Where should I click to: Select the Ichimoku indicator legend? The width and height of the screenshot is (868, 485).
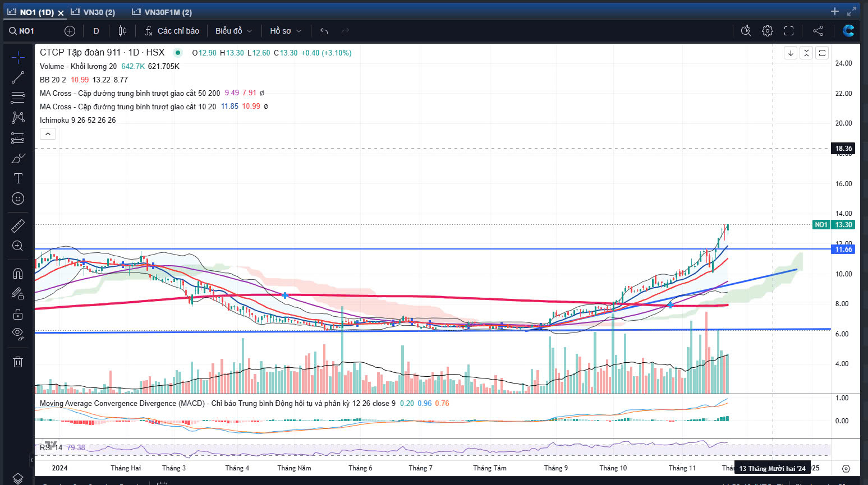(x=78, y=120)
